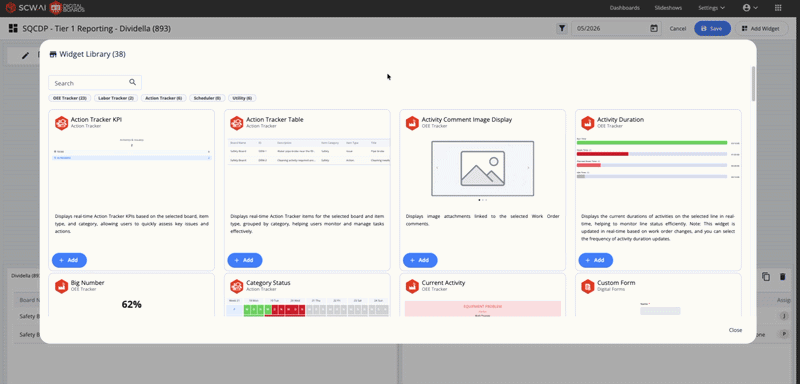Toggle the Scheduler filter chip
Screen dimensions: 800x384
point(207,98)
